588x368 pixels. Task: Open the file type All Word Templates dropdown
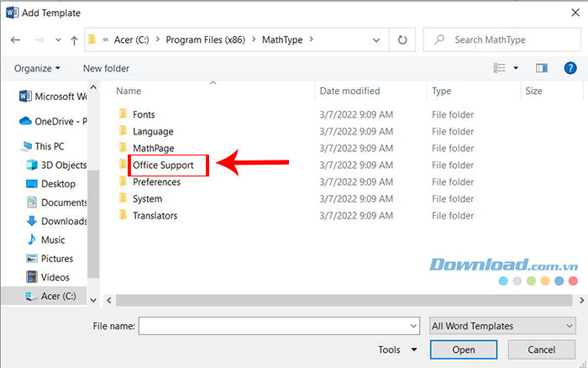501,326
